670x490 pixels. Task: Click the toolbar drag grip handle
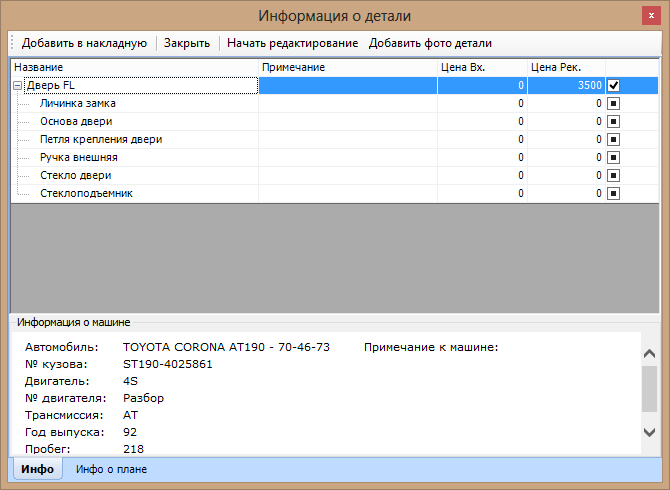click(x=13, y=43)
